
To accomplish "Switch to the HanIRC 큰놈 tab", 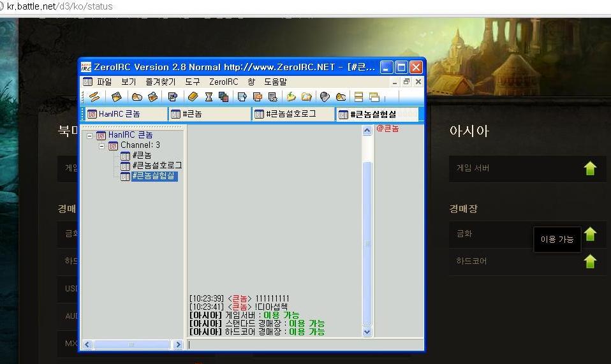I will (126, 114).
